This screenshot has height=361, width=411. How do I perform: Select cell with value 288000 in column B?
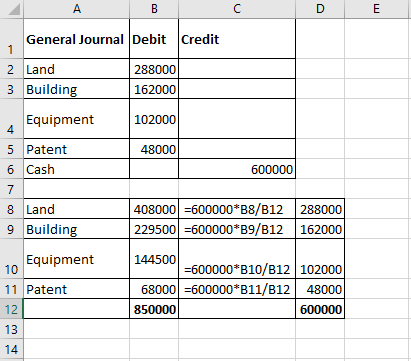pos(154,69)
